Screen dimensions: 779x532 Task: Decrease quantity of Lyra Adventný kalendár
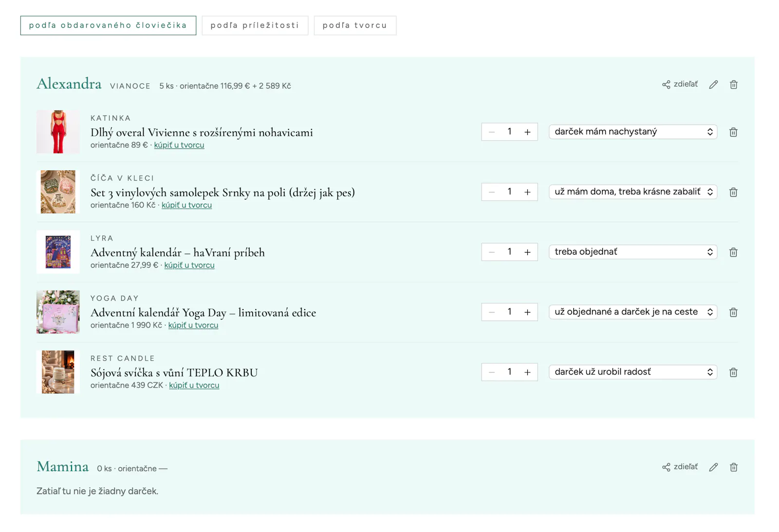click(492, 252)
